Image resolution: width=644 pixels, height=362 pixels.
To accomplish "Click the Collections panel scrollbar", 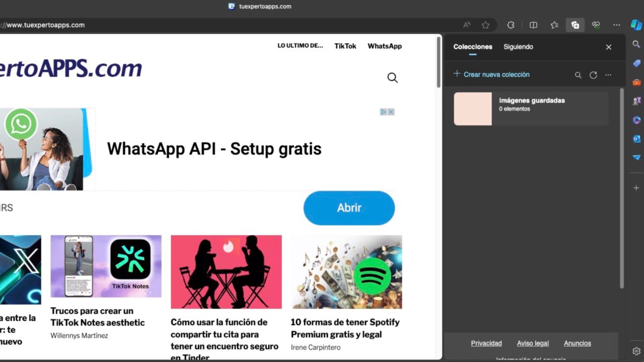I will click(x=623, y=188).
